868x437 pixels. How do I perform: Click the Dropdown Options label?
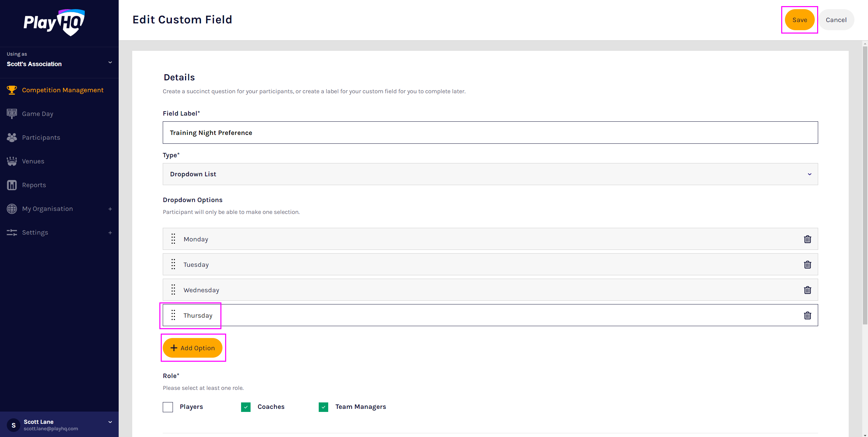193,200
